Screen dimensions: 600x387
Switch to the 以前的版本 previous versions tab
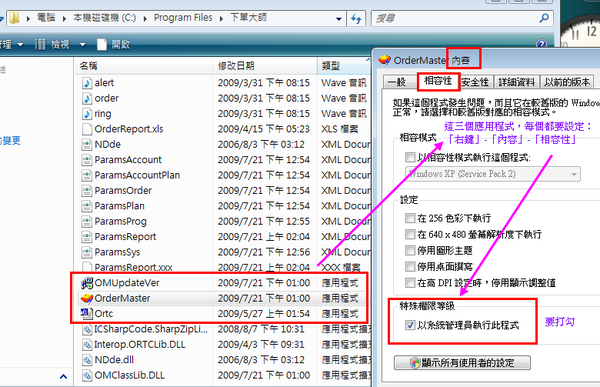point(567,82)
